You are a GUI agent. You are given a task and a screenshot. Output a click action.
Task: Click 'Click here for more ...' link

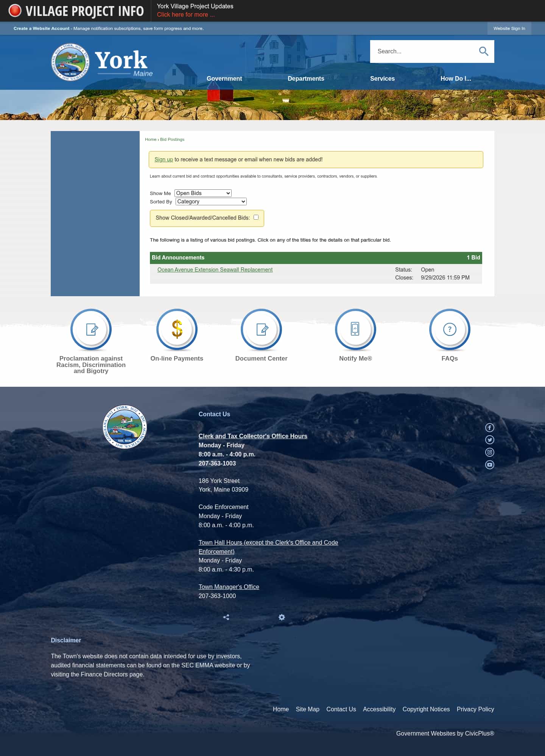point(186,14)
